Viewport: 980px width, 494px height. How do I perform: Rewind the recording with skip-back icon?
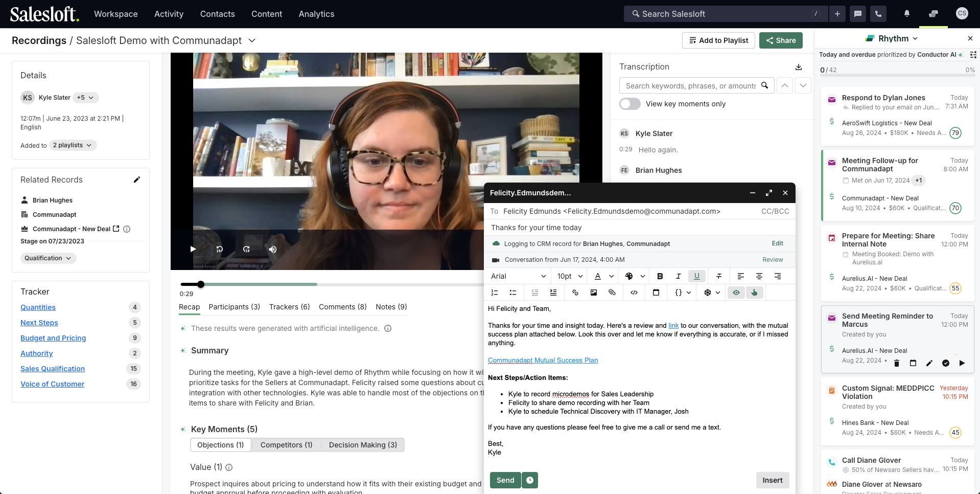click(219, 249)
